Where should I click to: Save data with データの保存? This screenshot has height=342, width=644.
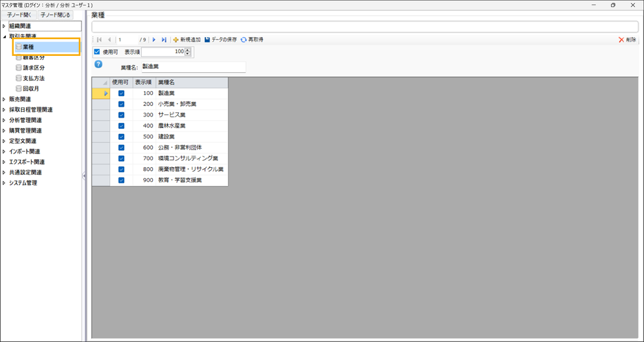coord(221,40)
